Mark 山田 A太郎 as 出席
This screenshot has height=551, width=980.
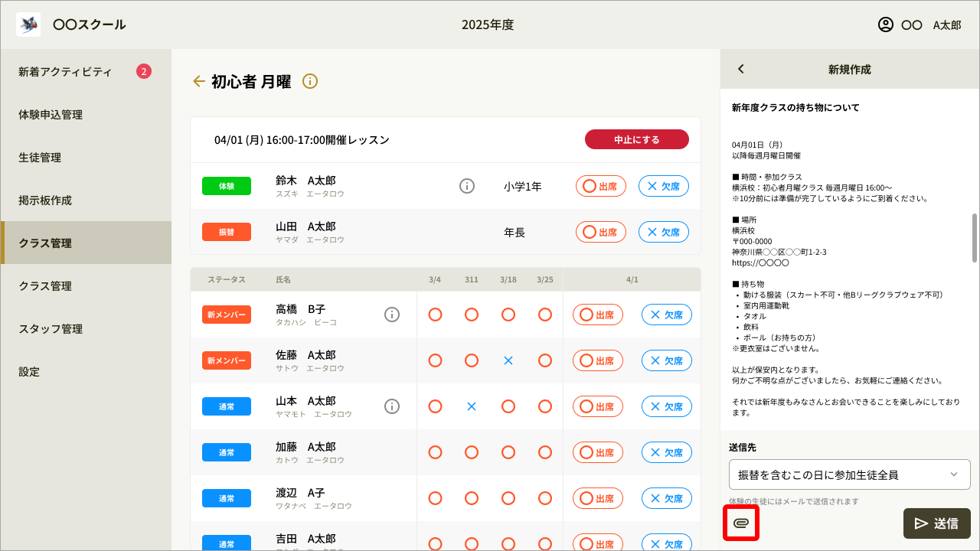600,231
